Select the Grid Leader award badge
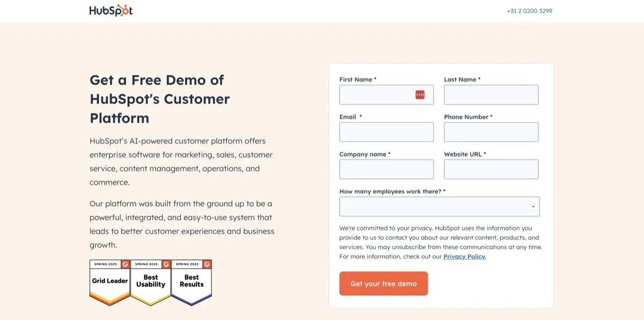The image size is (644, 320). [x=109, y=282]
